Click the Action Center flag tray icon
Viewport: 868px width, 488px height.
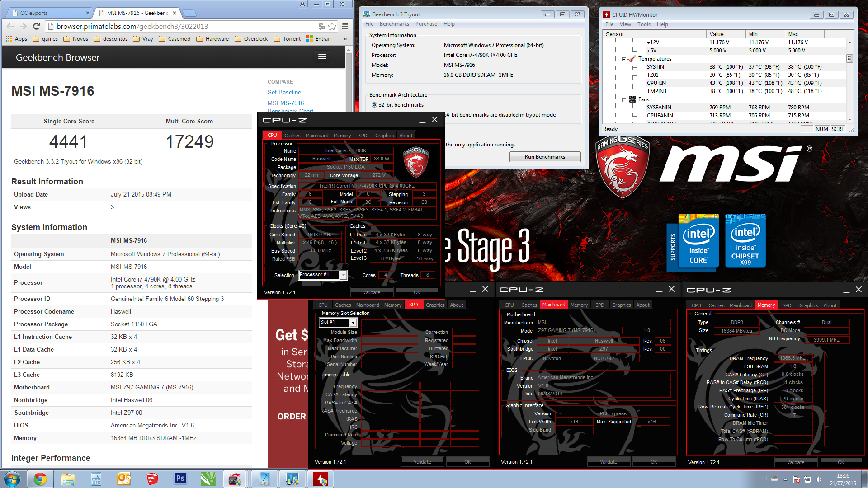point(797,479)
